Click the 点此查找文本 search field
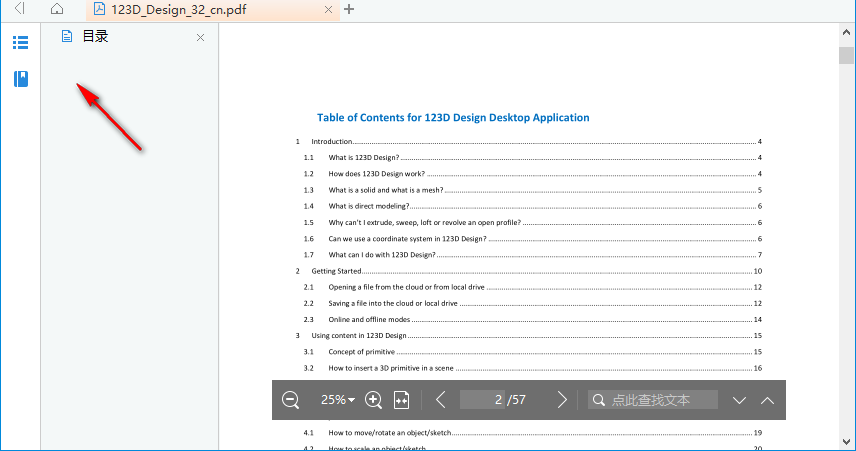Screen dimensions: 856x451 pos(652,400)
